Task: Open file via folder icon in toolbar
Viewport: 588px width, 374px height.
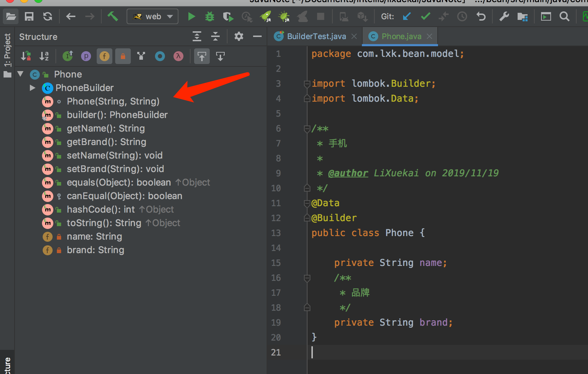Action: (x=11, y=16)
